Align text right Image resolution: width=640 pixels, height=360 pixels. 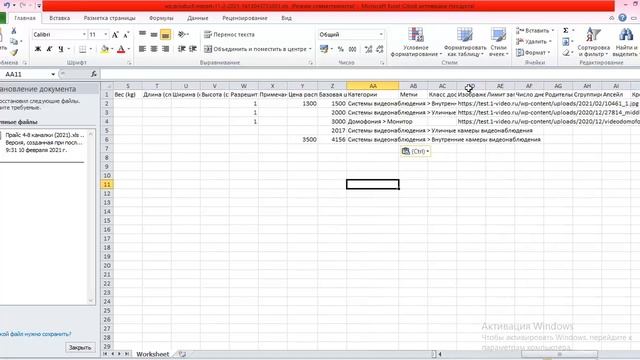[165, 49]
